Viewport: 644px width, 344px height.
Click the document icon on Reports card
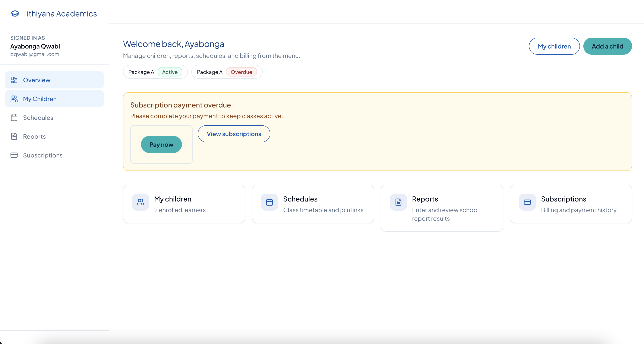tap(398, 202)
